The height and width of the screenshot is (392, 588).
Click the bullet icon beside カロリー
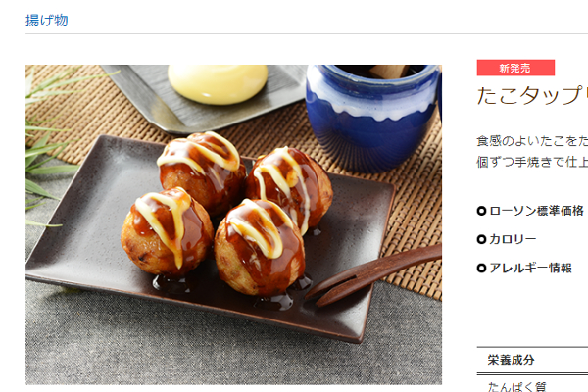[481, 239]
